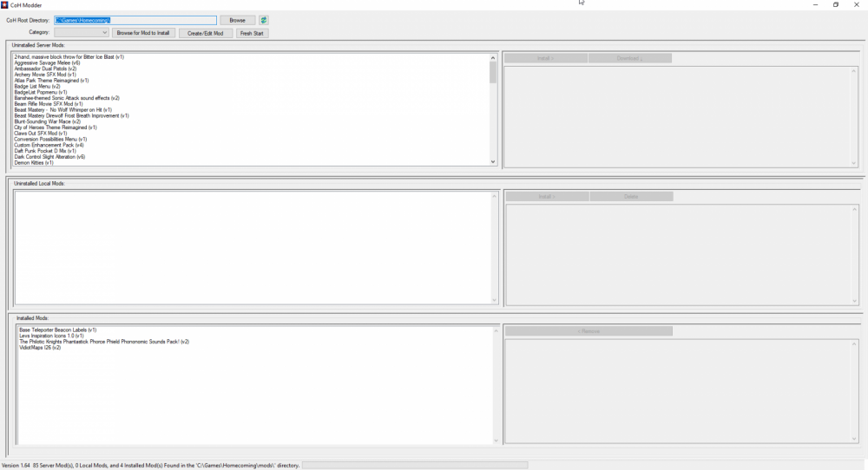The image size is (868, 470).
Task: Click the Browse button for root directory
Action: coord(237,20)
